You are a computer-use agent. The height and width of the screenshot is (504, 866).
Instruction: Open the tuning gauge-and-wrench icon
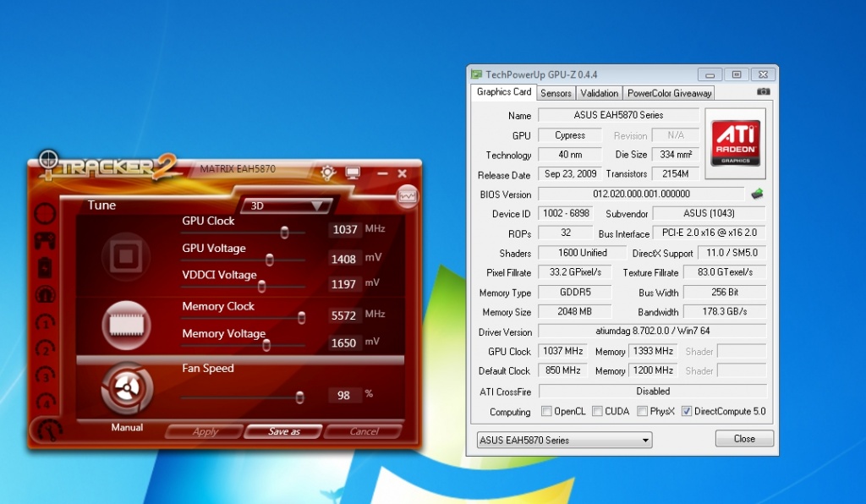[x=49, y=430]
